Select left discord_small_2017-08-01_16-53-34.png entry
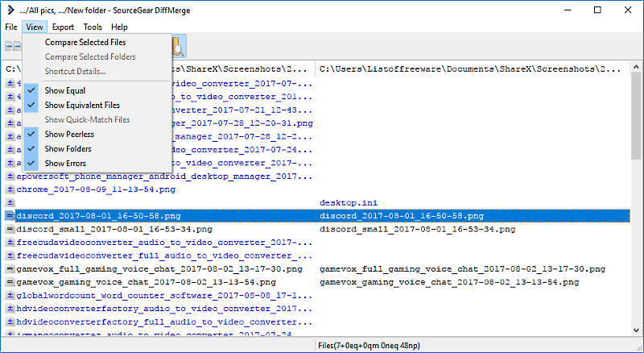Image resolution: width=644 pixels, height=353 pixels. (x=114, y=229)
